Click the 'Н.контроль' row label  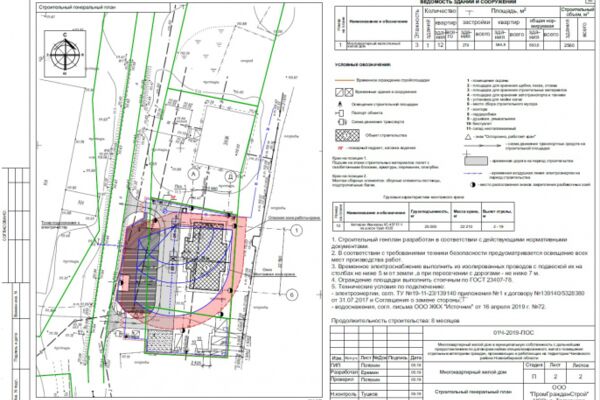(344, 393)
